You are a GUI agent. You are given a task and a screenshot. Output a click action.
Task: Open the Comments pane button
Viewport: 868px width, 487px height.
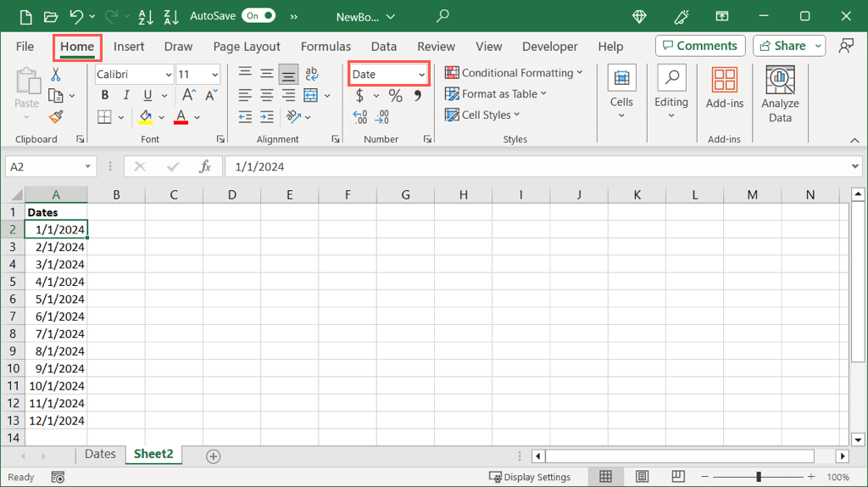point(700,46)
